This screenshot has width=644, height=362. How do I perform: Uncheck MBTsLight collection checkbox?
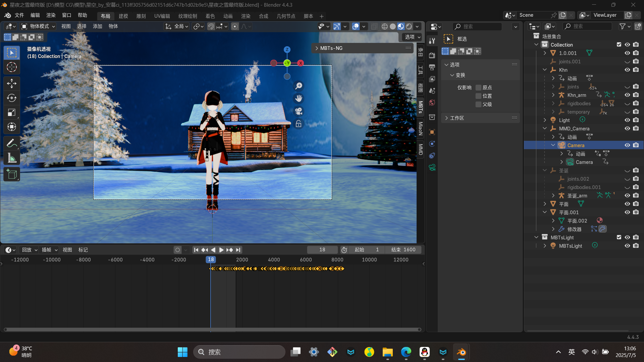619,237
